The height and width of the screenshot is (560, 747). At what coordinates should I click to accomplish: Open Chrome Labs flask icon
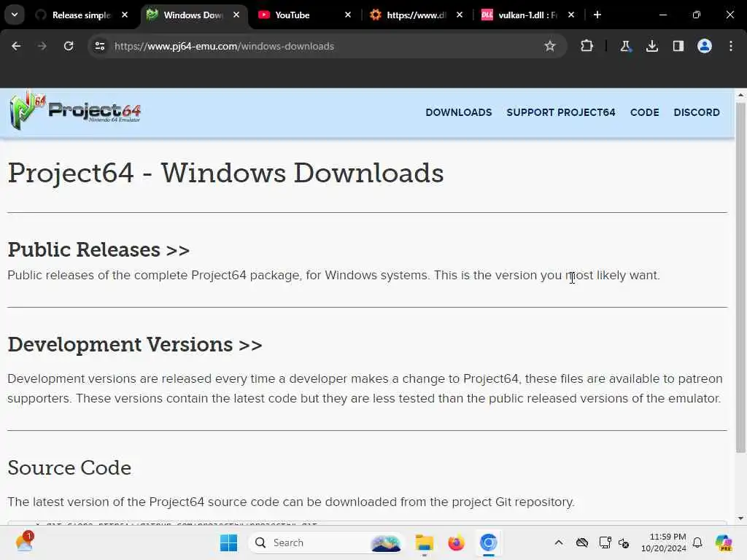[x=625, y=46]
